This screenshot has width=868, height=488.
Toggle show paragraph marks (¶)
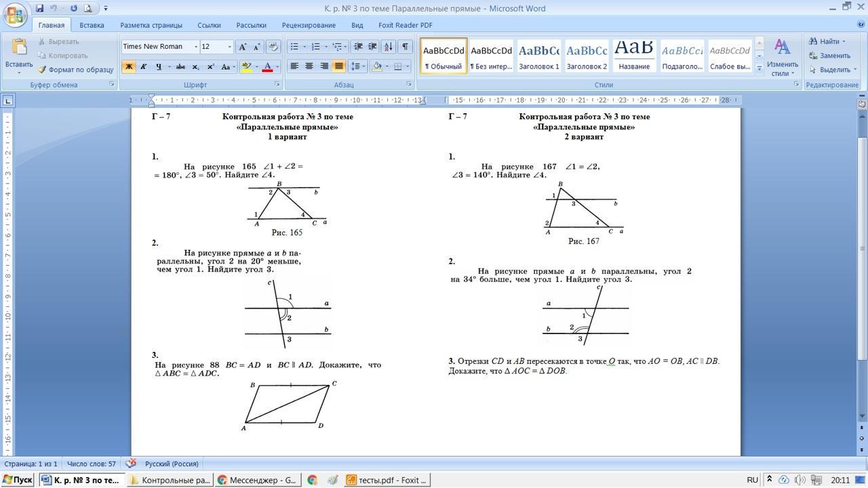405,47
